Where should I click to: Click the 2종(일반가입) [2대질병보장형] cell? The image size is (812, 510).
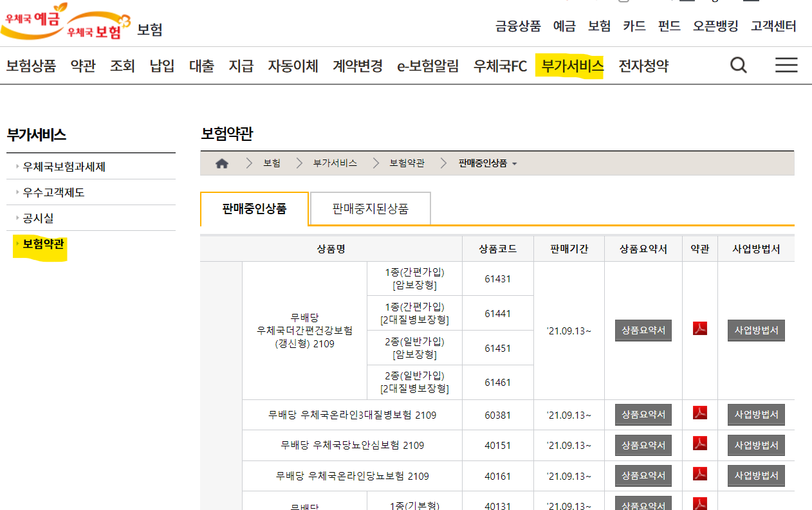coord(414,383)
